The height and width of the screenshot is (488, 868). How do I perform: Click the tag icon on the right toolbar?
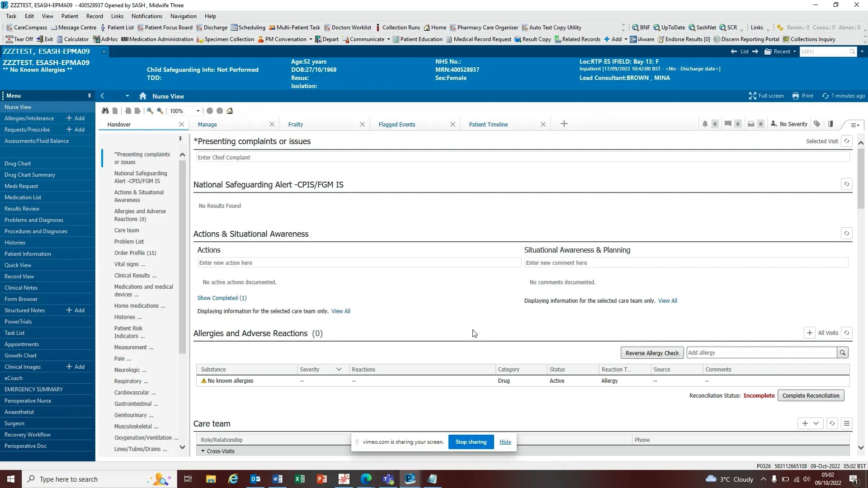tap(816, 124)
